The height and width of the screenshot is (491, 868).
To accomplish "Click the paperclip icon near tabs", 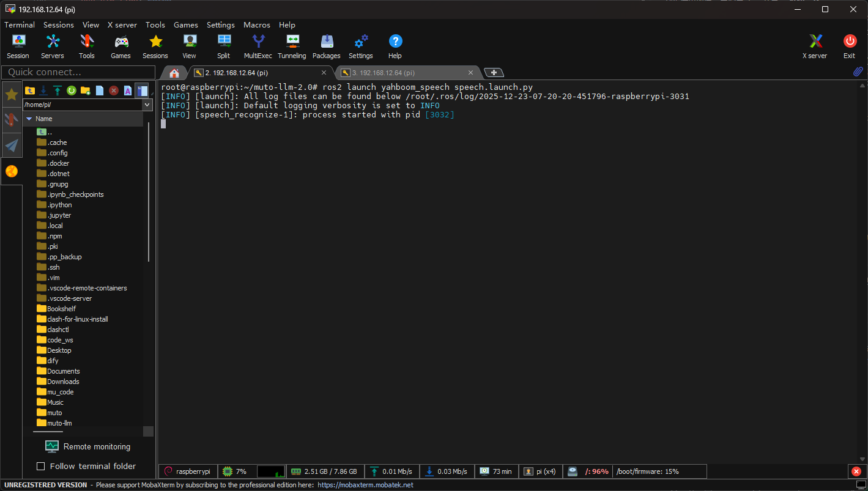I will point(858,72).
